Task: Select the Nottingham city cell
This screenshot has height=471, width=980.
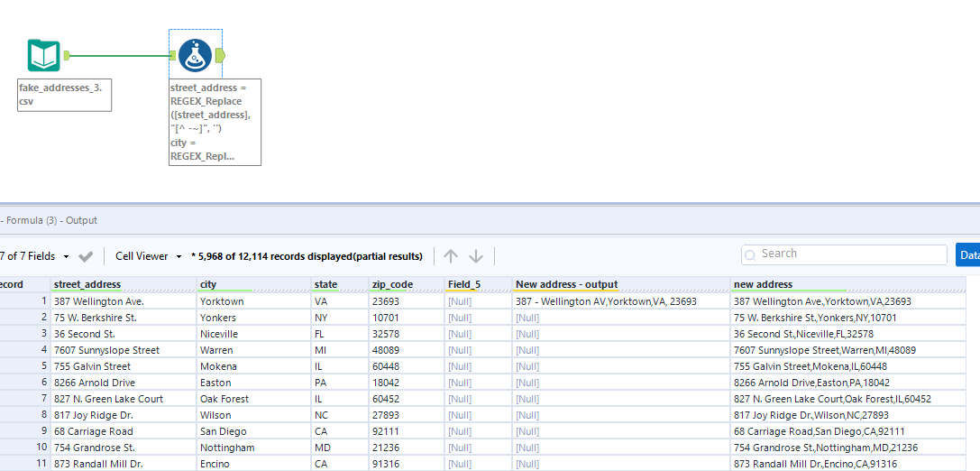Action: pyautogui.click(x=254, y=448)
